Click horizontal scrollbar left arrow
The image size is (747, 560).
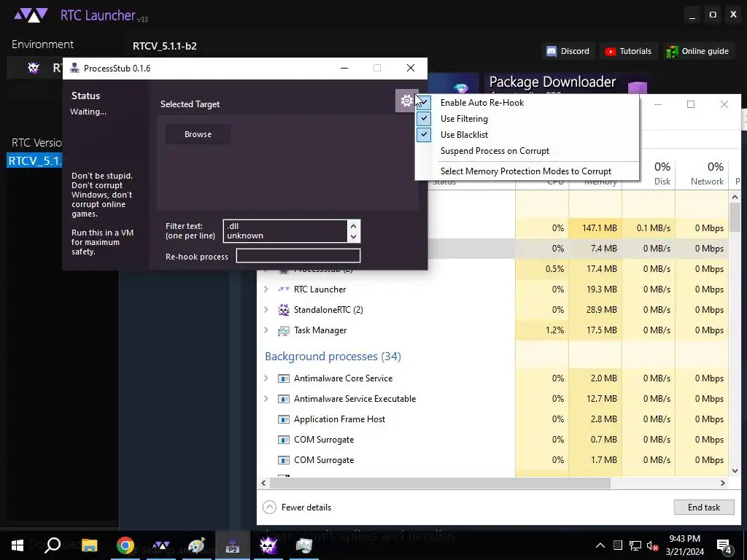pyautogui.click(x=263, y=483)
